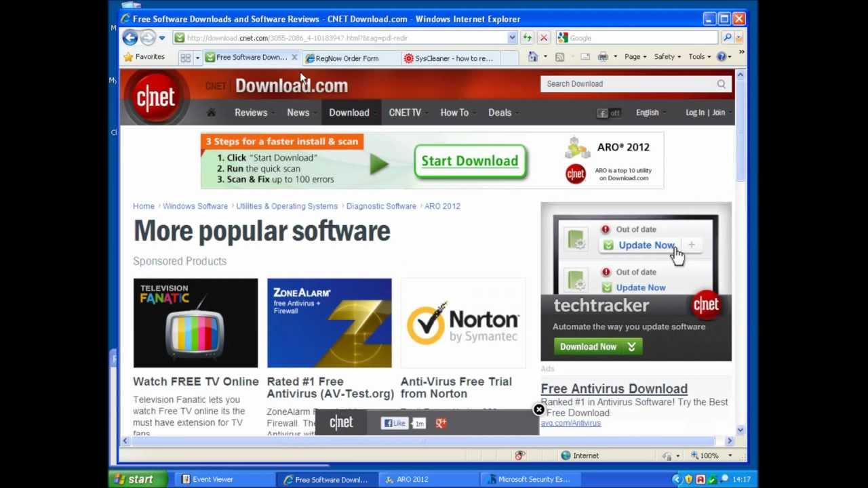The height and width of the screenshot is (488, 868).
Task: Click the search magnifier in IE search box
Action: 727,38
